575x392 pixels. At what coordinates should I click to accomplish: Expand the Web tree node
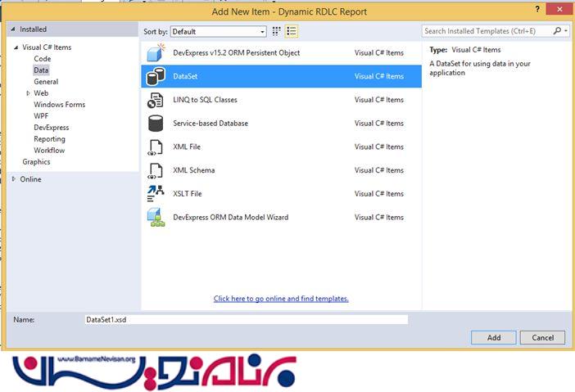click(28, 93)
